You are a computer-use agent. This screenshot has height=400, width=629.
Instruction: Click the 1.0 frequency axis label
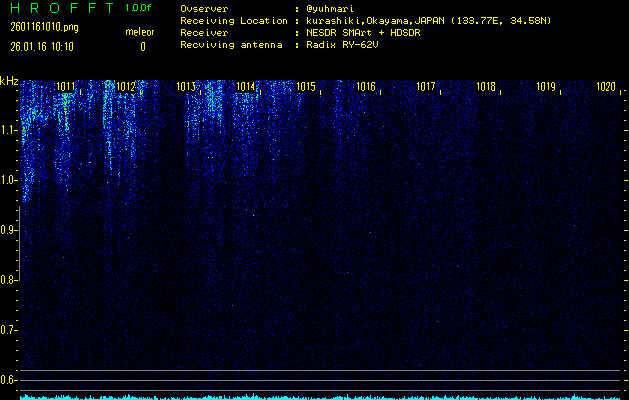9,180
